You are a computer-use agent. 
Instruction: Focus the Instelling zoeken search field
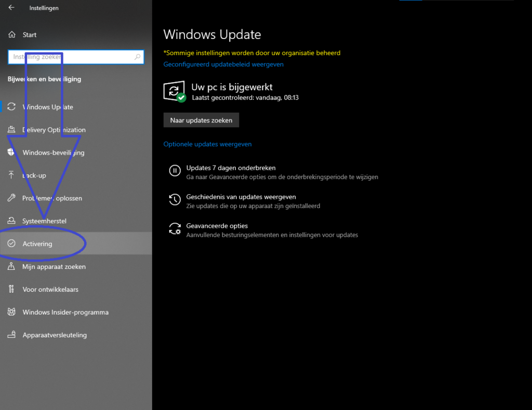[x=76, y=57]
